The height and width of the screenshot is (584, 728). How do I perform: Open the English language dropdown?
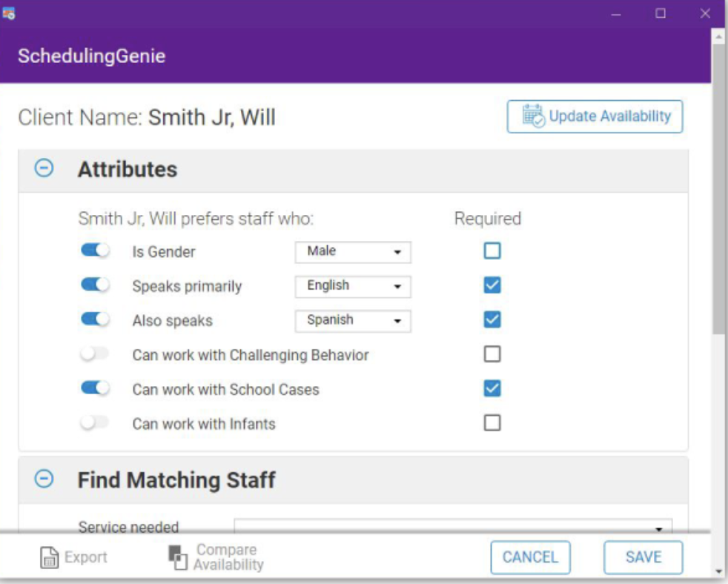(x=353, y=286)
